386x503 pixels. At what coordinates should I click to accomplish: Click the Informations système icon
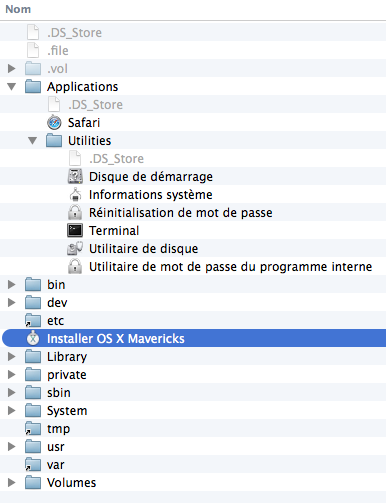pos(75,195)
